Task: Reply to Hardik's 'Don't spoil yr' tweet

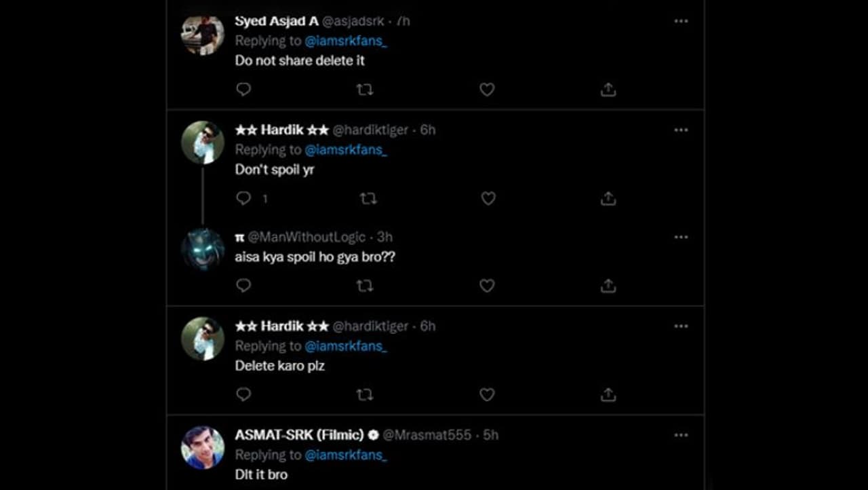Action: pos(243,198)
